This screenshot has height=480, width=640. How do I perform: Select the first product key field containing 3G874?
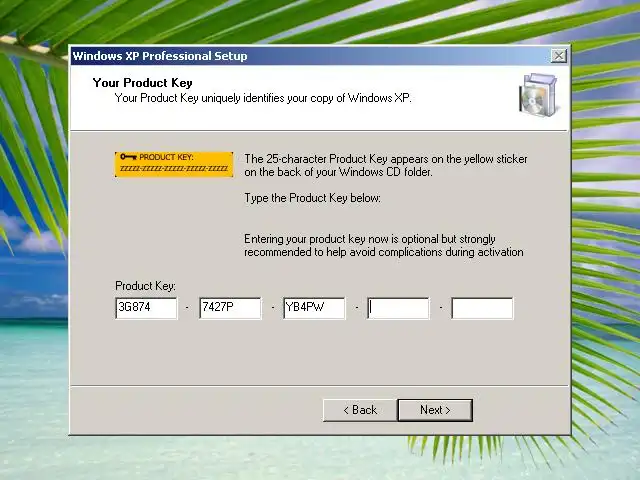pyautogui.click(x=146, y=308)
